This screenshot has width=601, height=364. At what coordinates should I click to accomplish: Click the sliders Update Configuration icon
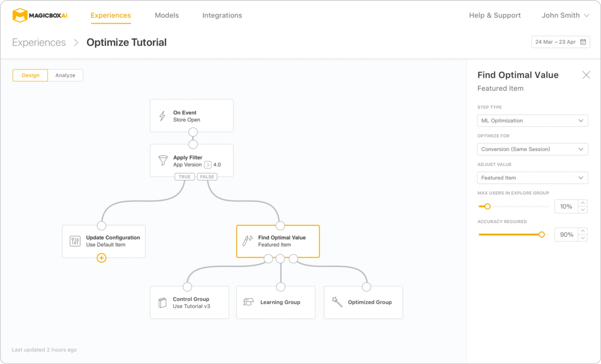coord(75,241)
